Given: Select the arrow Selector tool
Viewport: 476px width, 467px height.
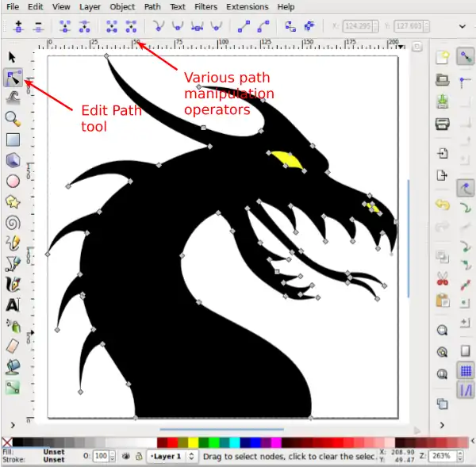Looking at the screenshot, I should click(13, 57).
